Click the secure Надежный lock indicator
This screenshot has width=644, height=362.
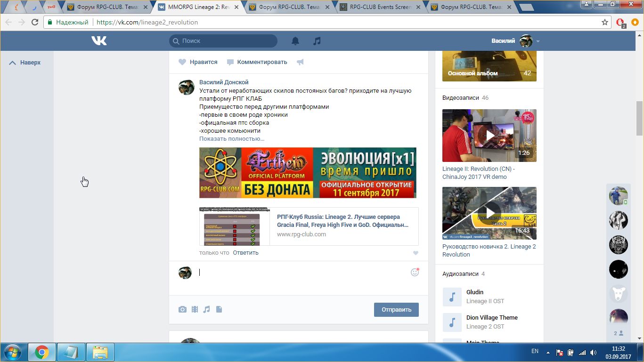click(x=68, y=22)
